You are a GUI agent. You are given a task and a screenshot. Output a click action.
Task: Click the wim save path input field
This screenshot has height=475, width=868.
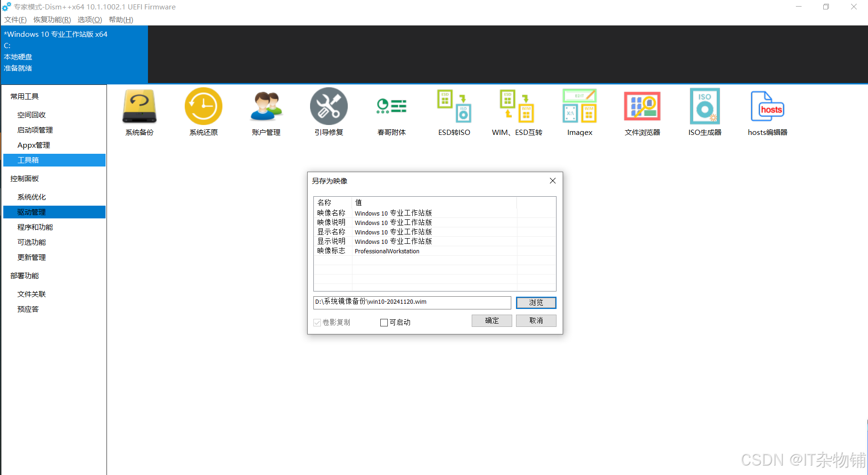pos(412,302)
